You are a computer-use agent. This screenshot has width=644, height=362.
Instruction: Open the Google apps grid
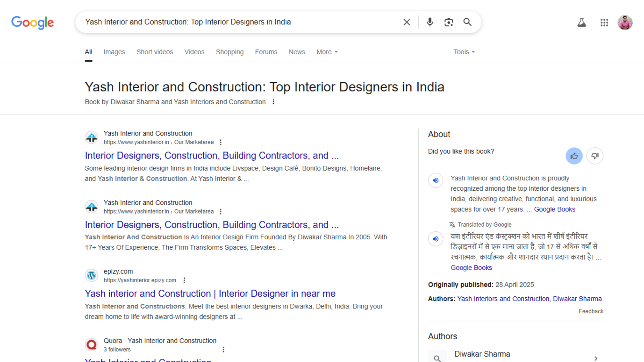604,22
